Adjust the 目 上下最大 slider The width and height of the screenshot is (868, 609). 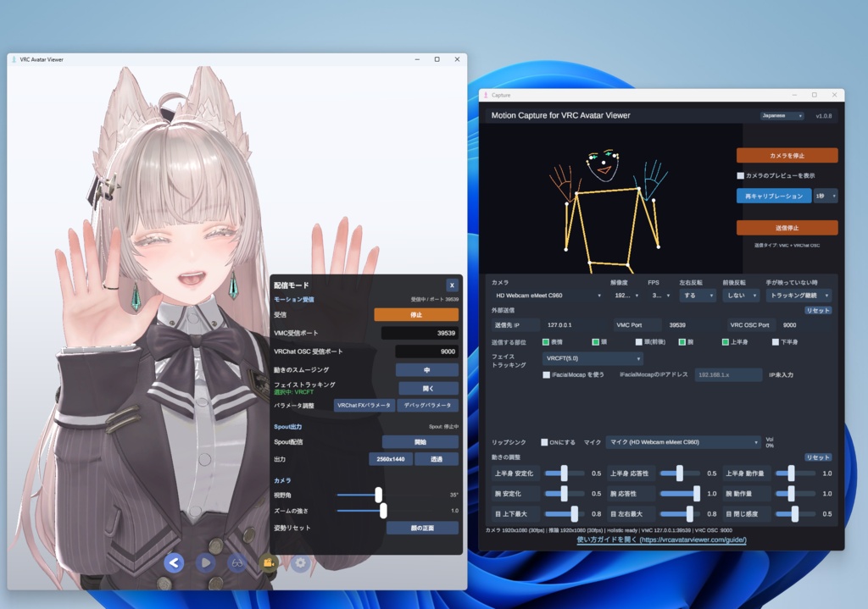pyautogui.click(x=574, y=514)
